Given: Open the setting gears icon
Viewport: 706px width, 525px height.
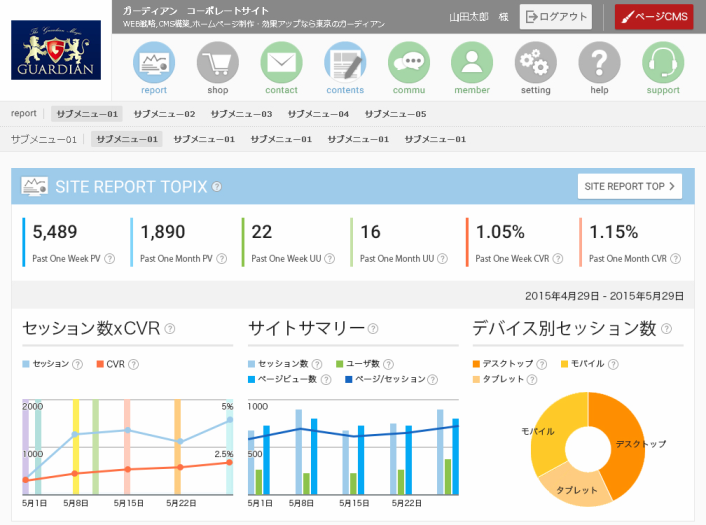Looking at the screenshot, I should (x=536, y=63).
